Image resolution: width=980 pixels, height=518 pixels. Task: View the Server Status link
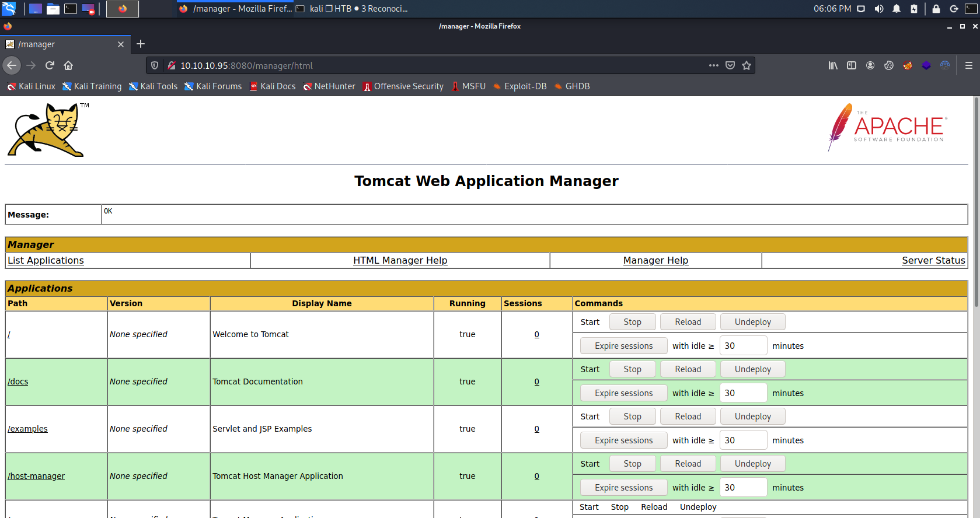[x=933, y=261]
